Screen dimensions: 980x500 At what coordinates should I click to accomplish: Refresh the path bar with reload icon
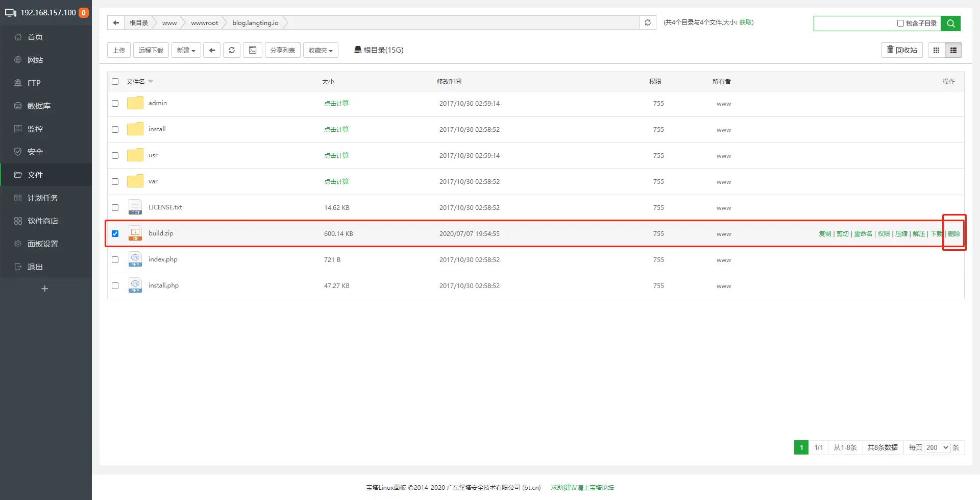click(648, 22)
